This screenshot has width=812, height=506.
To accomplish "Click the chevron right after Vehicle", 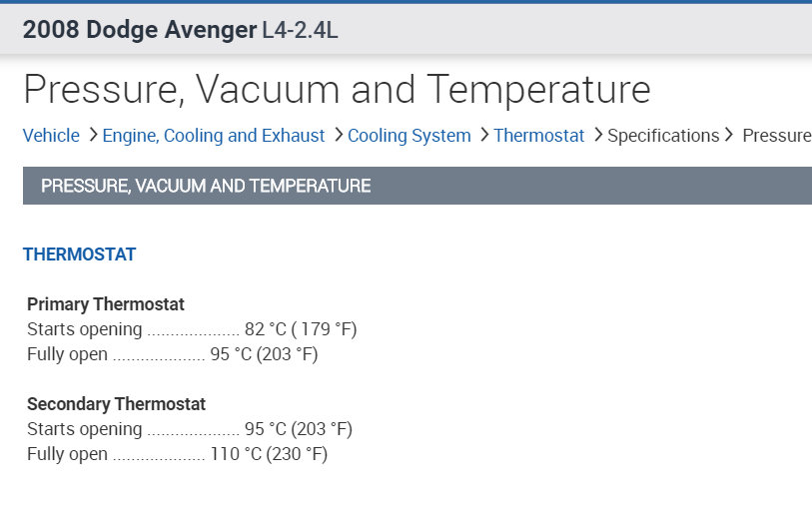I will pos(92,135).
